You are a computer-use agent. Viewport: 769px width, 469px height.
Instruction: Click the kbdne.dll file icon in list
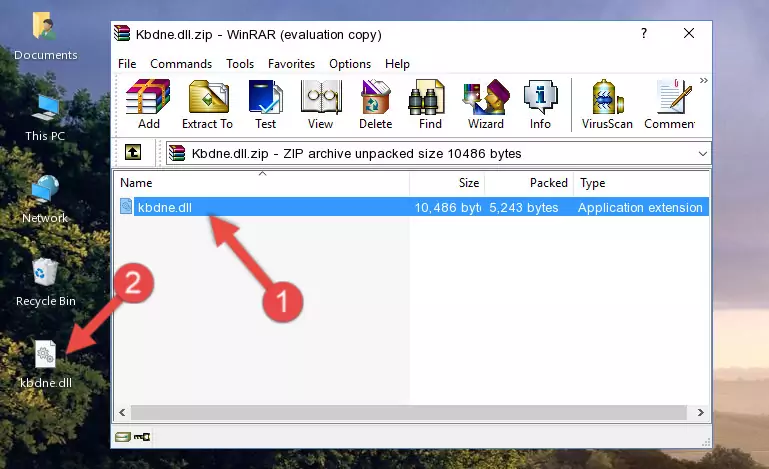[x=126, y=207]
